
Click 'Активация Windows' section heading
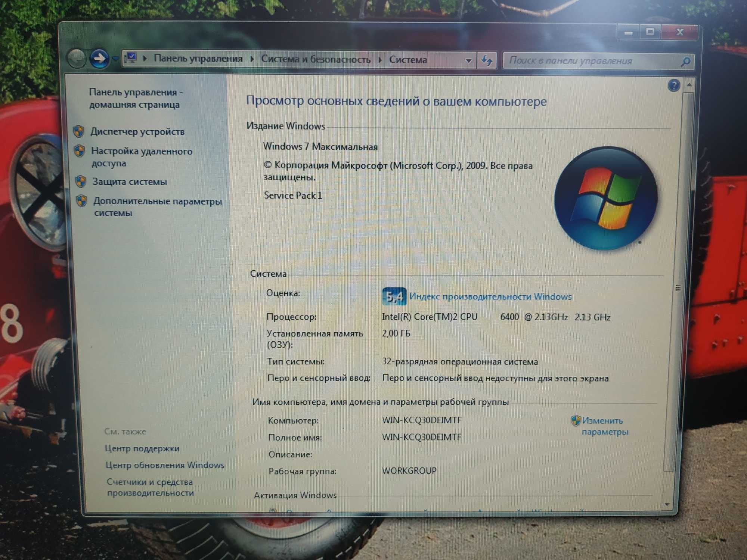click(295, 495)
